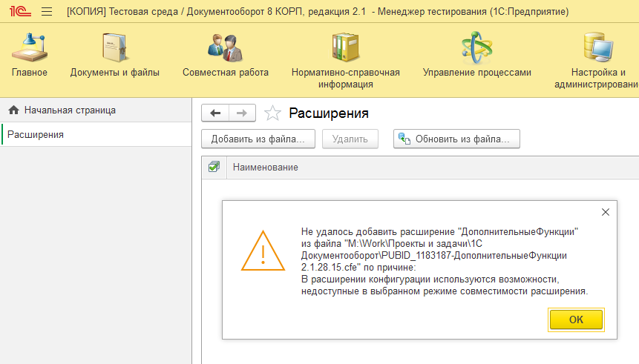The image size is (639, 364).
Task: Navigate forward with right arrow
Action: pos(242,113)
